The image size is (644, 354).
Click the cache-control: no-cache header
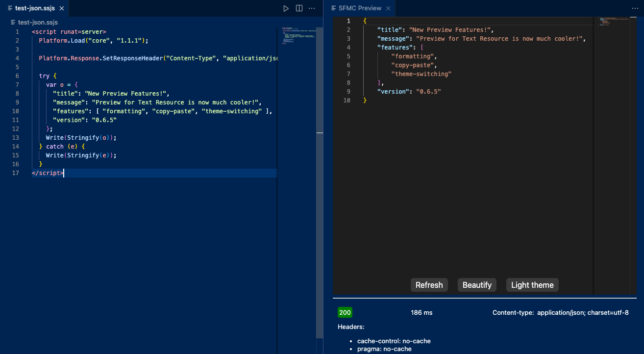pos(394,341)
